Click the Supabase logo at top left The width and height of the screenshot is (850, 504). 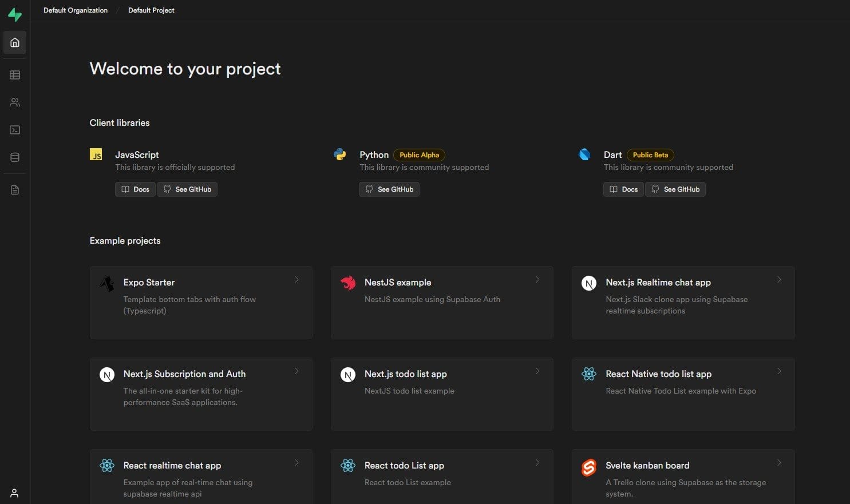[x=15, y=14]
